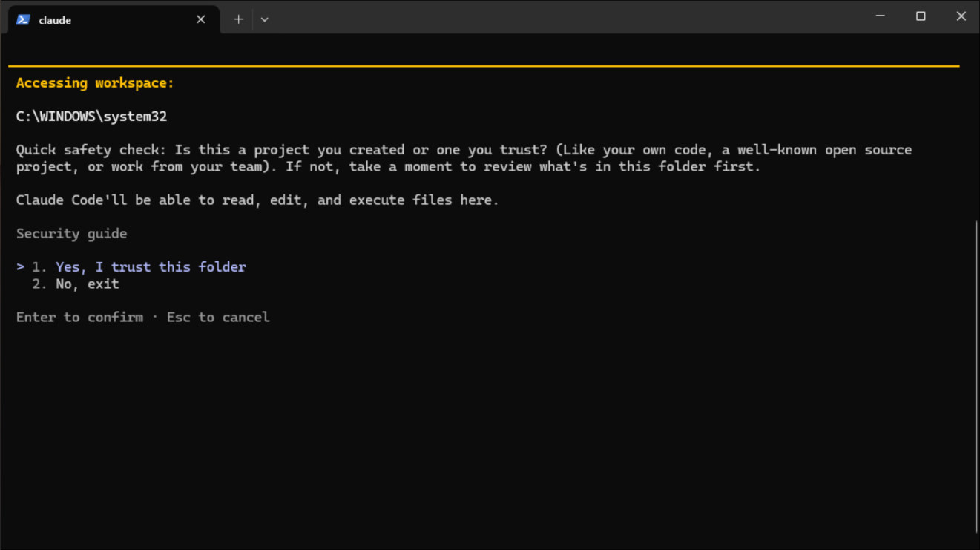980x550 pixels.
Task: Close the claude tab
Action: coord(200,20)
